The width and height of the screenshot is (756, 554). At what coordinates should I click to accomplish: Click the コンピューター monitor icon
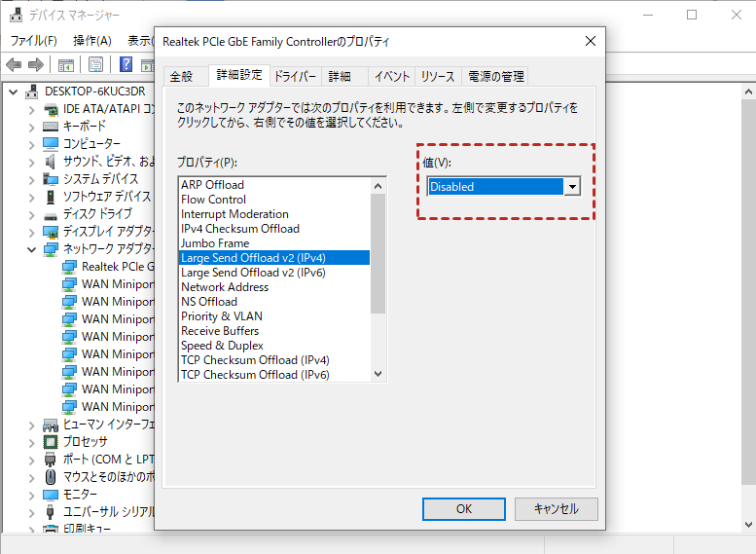click(51, 144)
